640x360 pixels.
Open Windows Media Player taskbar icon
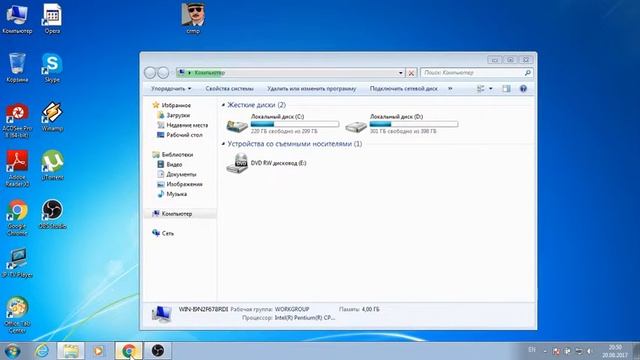tap(98, 351)
